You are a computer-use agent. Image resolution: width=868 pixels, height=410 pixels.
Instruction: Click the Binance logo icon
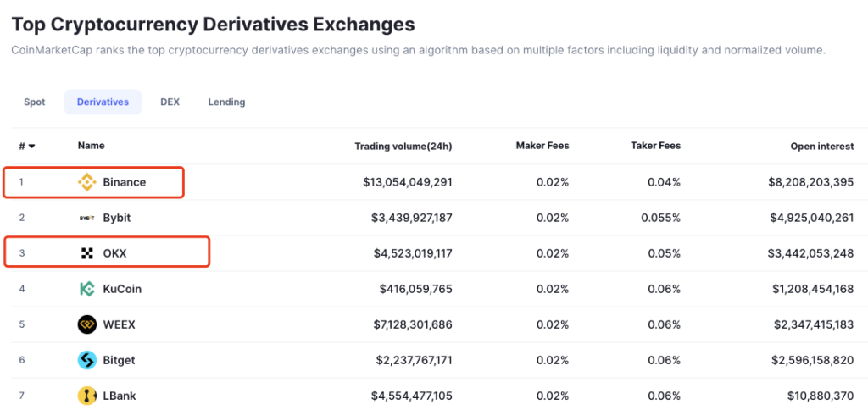87,182
